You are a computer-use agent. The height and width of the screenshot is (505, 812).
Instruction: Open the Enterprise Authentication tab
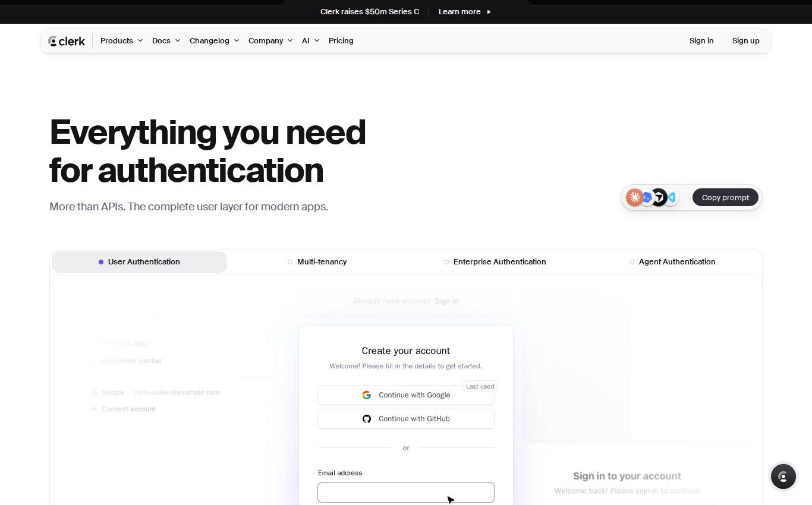coord(495,262)
